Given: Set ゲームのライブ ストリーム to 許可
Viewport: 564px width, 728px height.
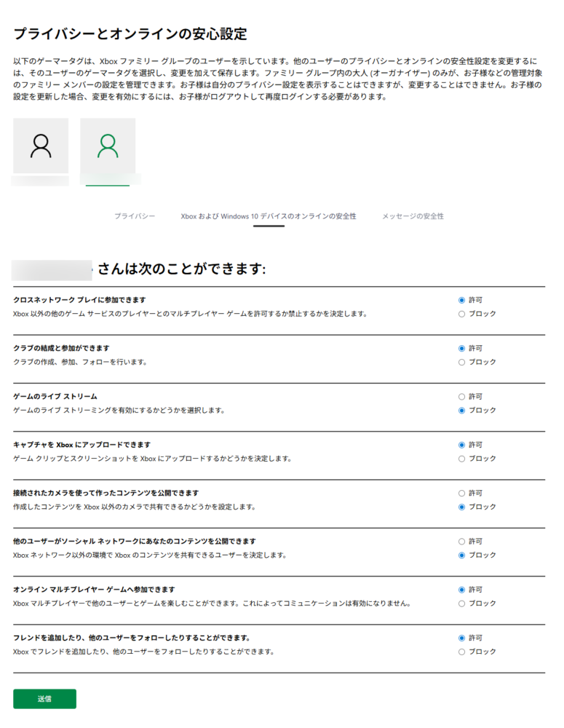Looking at the screenshot, I should 461,397.
